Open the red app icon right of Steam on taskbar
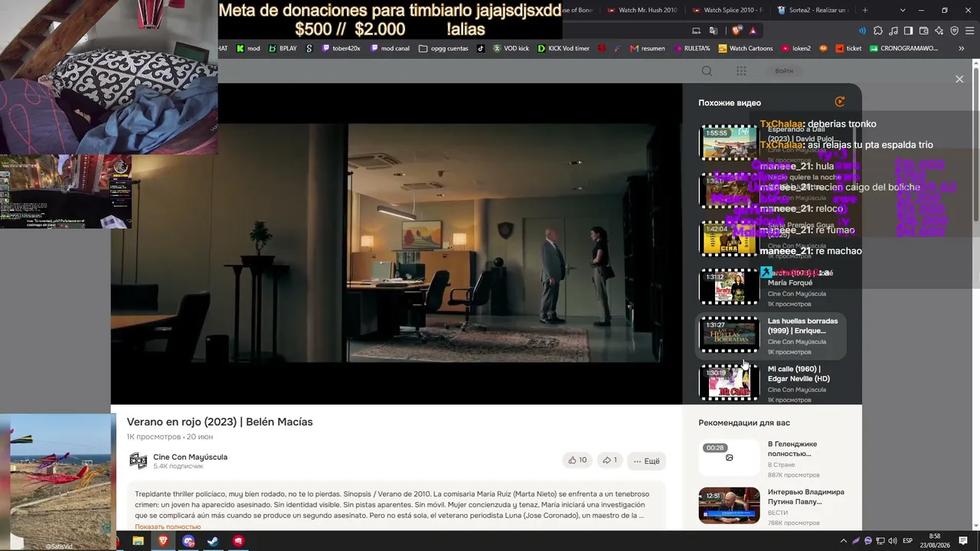980x551 pixels. (x=239, y=541)
